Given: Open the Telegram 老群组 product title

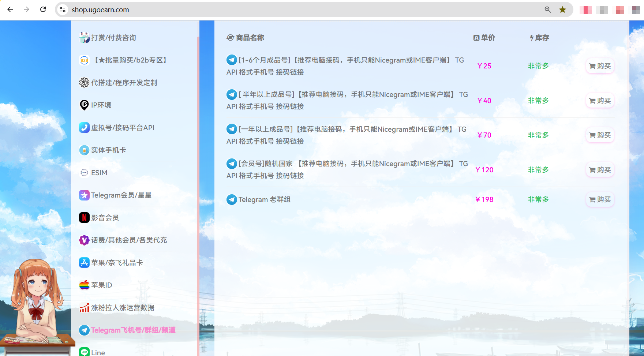Looking at the screenshot, I should click(265, 199).
